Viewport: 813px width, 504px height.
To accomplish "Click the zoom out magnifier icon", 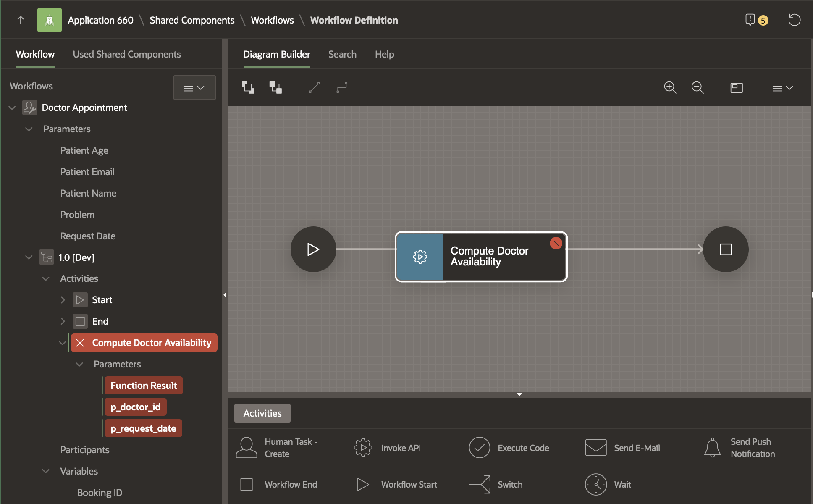I will (698, 87).
